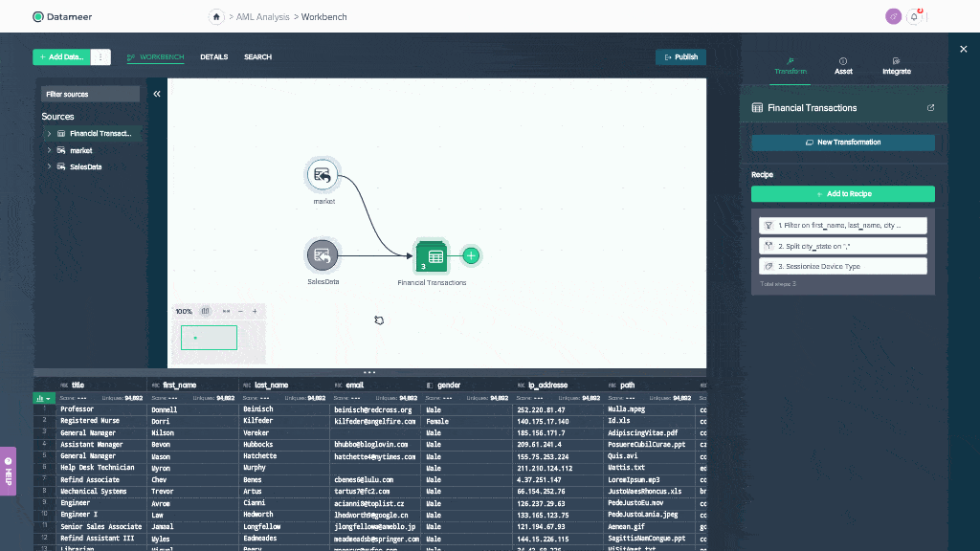The image size is (980, 551).
Task: Click the Filter sources input field
Action: (89, 94)
